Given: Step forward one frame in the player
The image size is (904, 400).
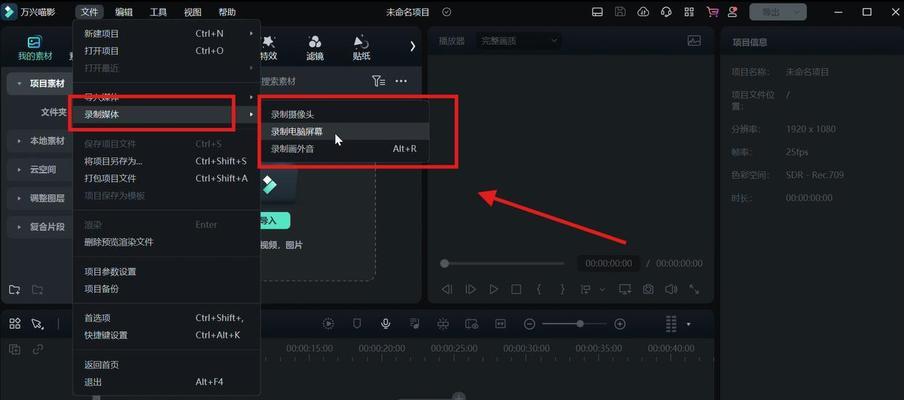Looking at the screenshot, I should [x=470, y=289].
